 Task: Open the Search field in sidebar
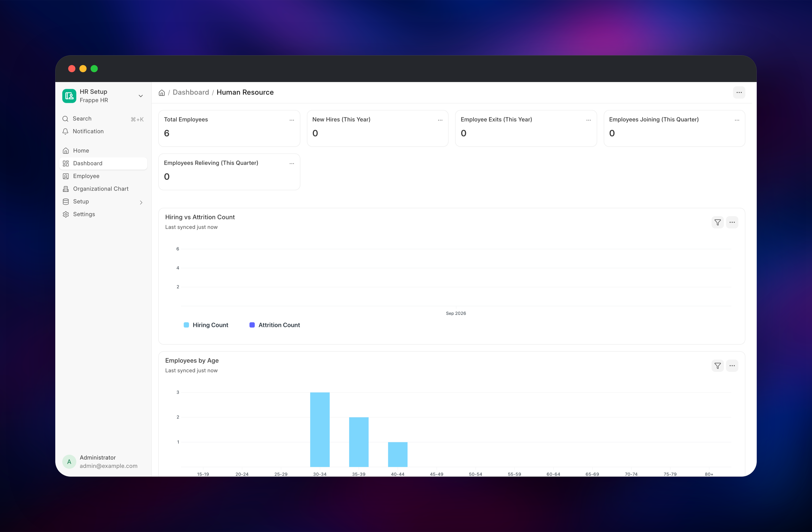click(103, 119)
